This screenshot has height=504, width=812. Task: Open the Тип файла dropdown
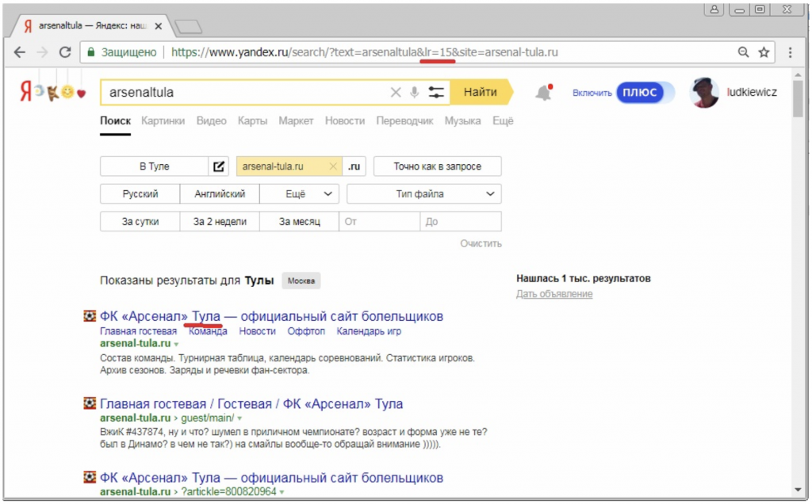424,194
